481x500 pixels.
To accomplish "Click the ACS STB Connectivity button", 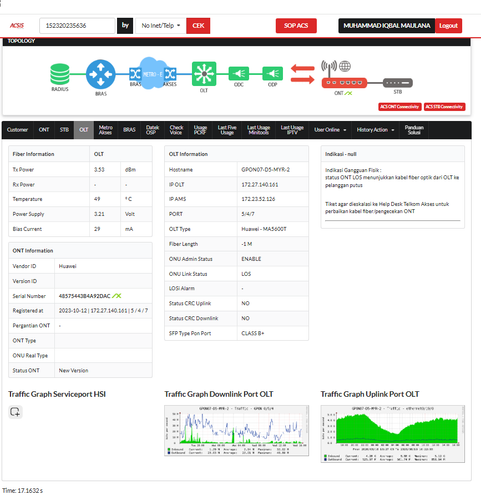I will [444, 107].
